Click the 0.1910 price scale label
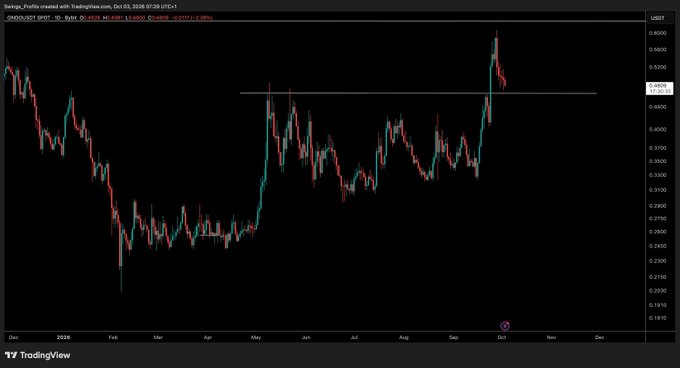This screenshot has width=680, height=368. tap(657, 305)
